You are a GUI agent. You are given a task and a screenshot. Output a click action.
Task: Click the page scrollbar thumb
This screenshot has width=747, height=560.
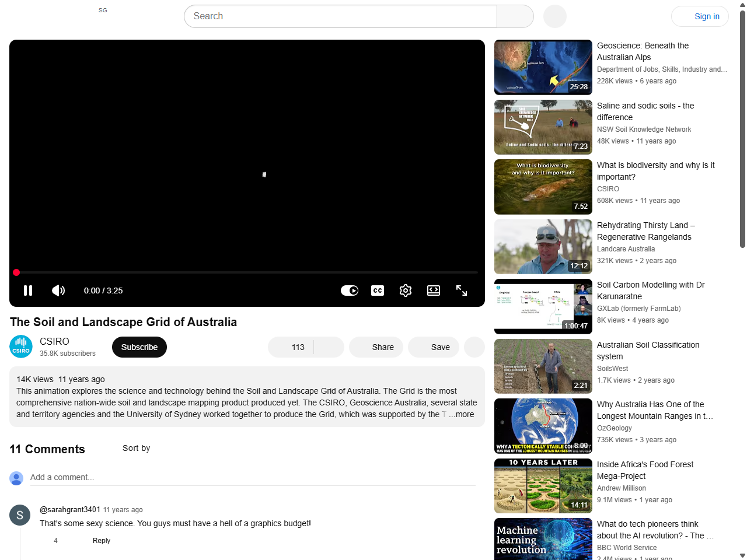click(742, 129)
